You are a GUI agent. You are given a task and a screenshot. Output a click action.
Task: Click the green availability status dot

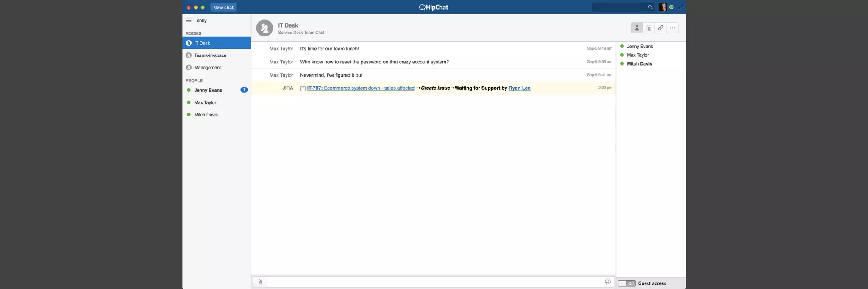[x=671, y=7]
